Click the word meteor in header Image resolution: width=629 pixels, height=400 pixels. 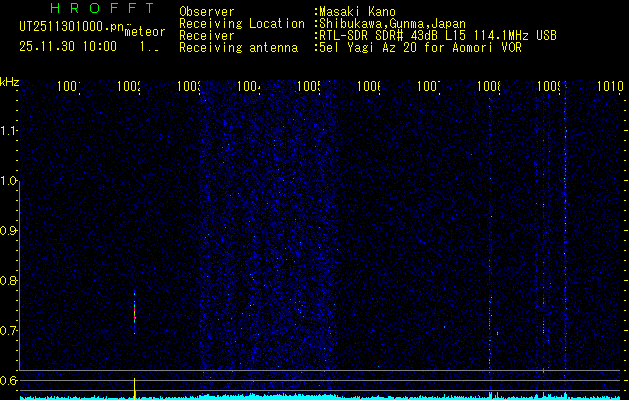tap(145, 32)
